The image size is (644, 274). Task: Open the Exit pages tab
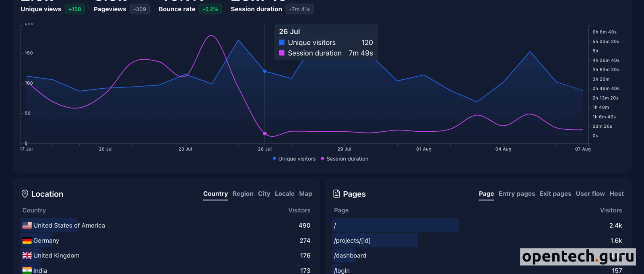[x=555, y=194]
